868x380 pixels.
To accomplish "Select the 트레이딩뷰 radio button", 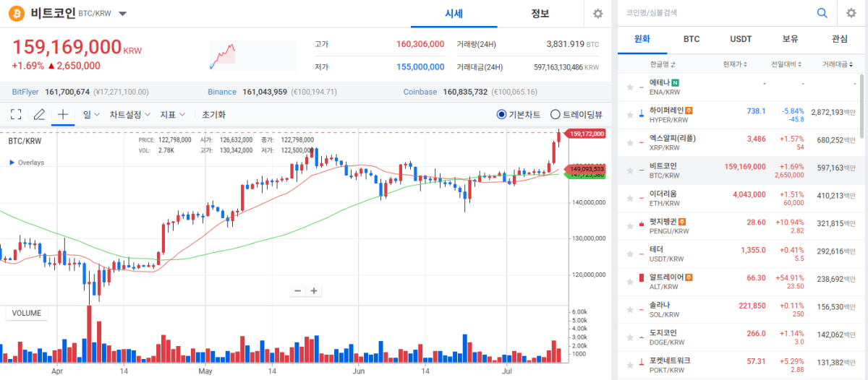I will click(556, 114).
